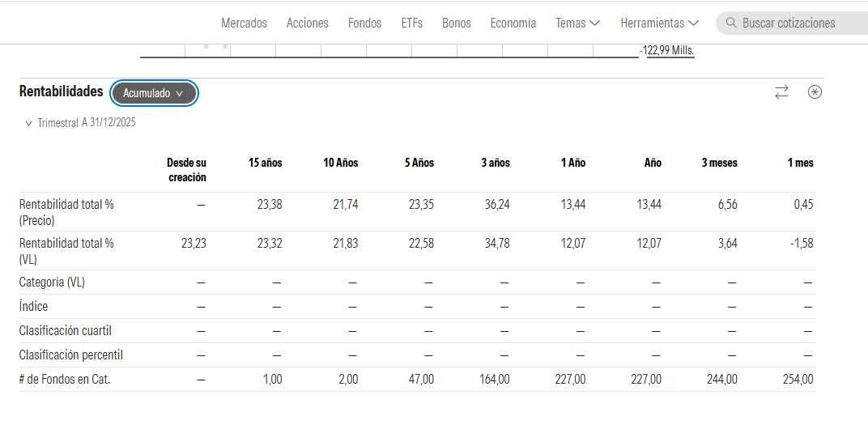Select the Rentabilidad total % (Precio) row label

(x=66, y=212)
